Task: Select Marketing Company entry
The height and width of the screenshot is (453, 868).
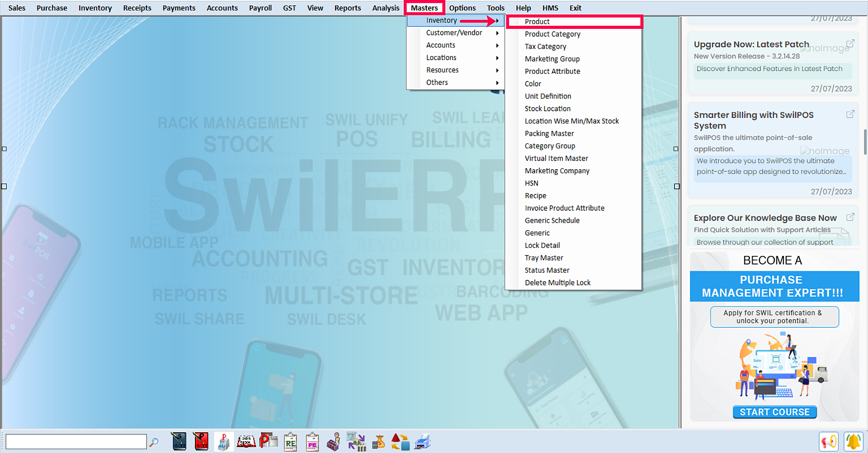Action: pyautogui.click(x=573, y=170)
